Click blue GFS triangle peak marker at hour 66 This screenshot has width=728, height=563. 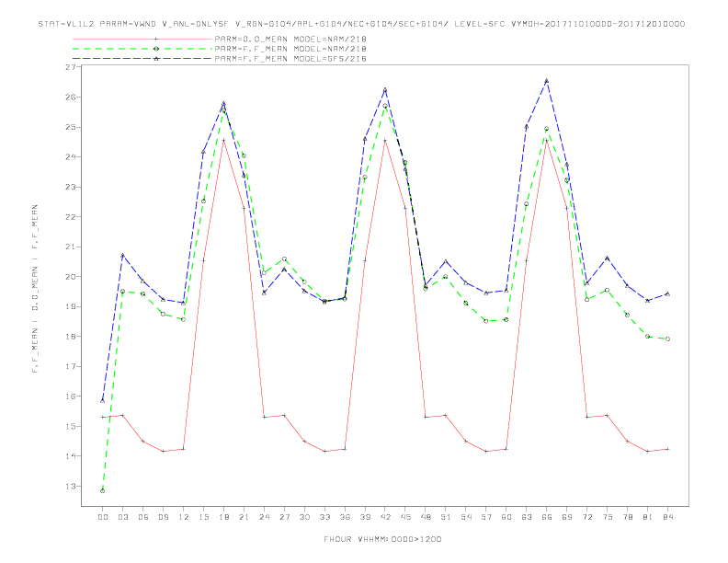(547, 80)
